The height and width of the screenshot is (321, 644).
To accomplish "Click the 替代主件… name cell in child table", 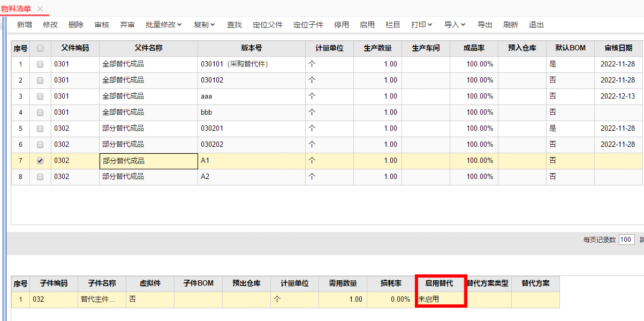I will 102,300.
